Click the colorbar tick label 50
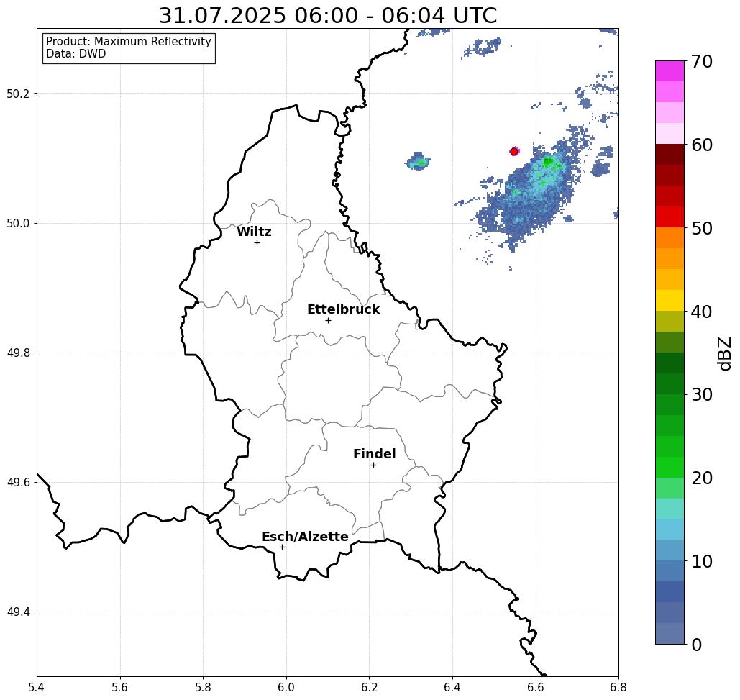 click(702, 228)
